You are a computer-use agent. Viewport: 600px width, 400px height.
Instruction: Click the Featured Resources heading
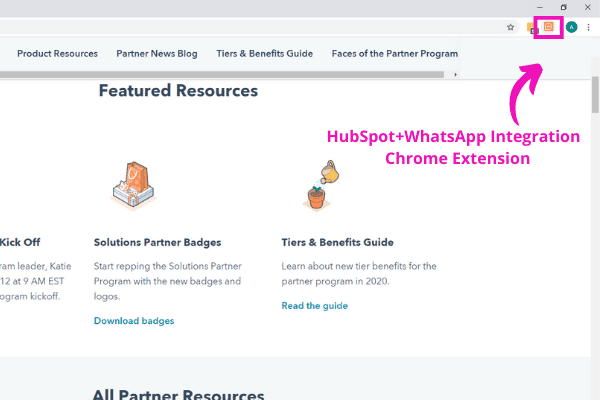[178, 91]
